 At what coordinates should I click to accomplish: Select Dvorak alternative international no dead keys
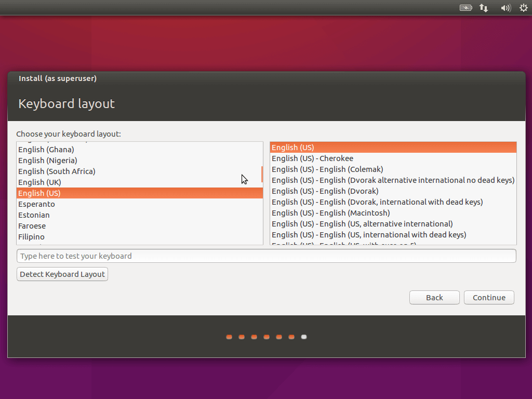click(393, 180)
